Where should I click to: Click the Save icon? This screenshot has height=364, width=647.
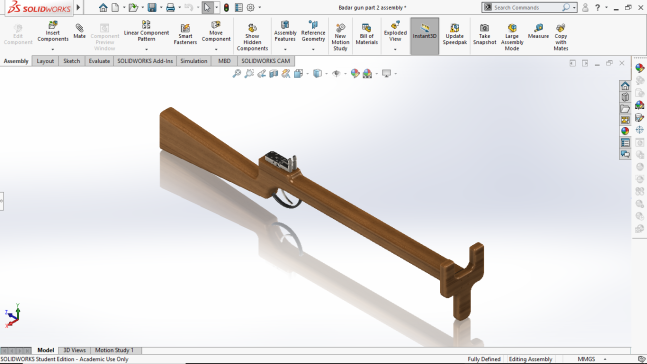coord(152,7)
